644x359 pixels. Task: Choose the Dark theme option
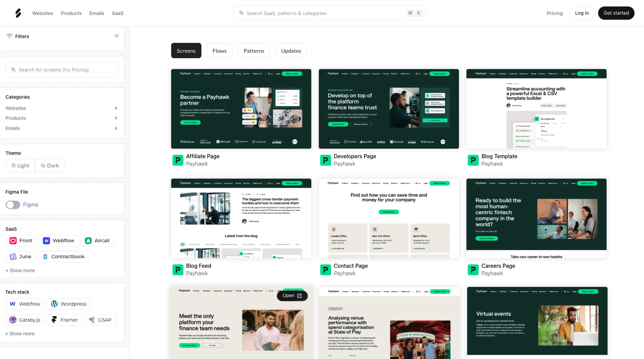coord(50,166)
